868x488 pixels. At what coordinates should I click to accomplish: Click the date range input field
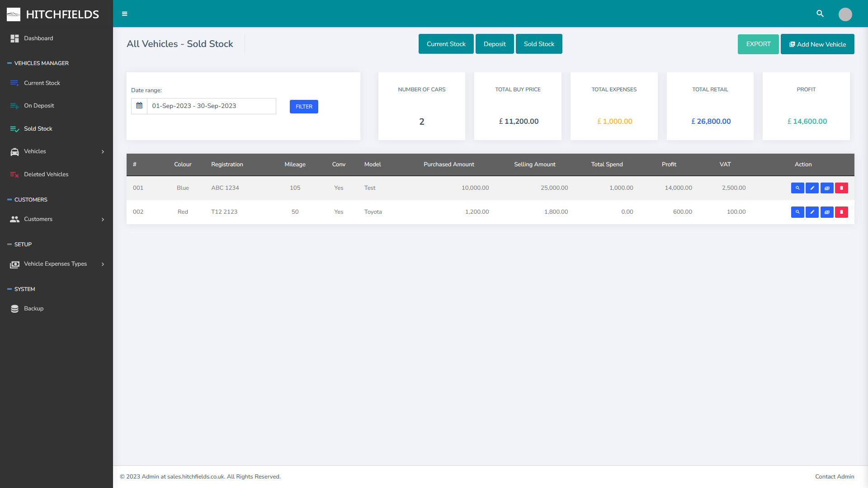point(211,106)
